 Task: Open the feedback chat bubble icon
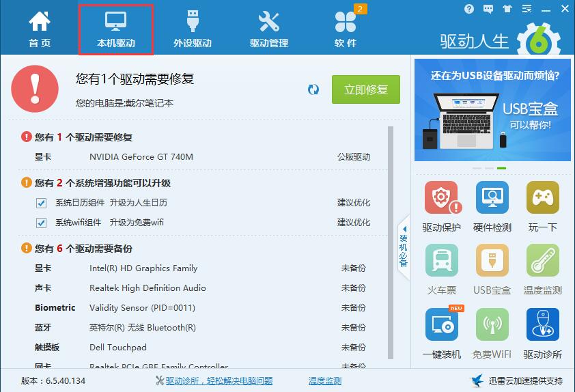[x=488, y=9]
